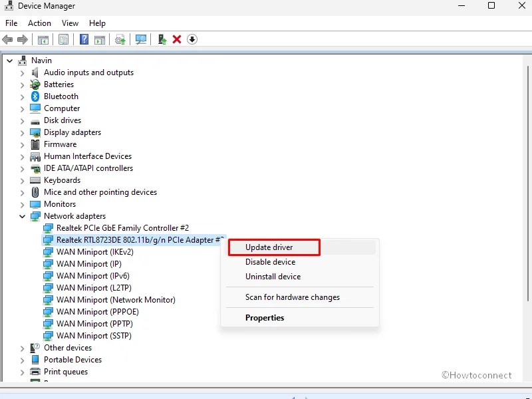The width and height of the screenshot is (532, 399).
Task: Select Update driver in the context menu
Action: (x=273, y=247)
